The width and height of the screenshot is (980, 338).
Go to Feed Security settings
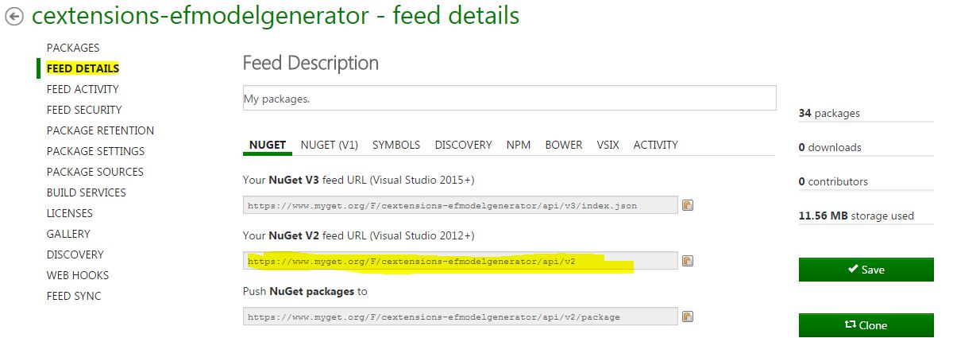click(84, 110)
